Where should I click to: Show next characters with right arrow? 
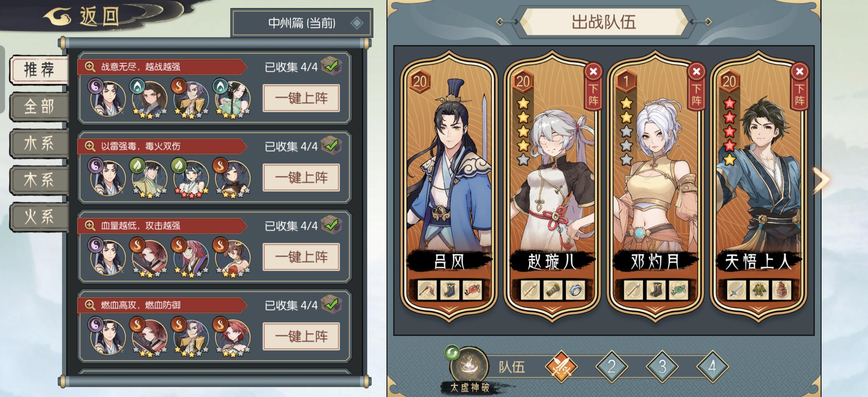[821, 180]
